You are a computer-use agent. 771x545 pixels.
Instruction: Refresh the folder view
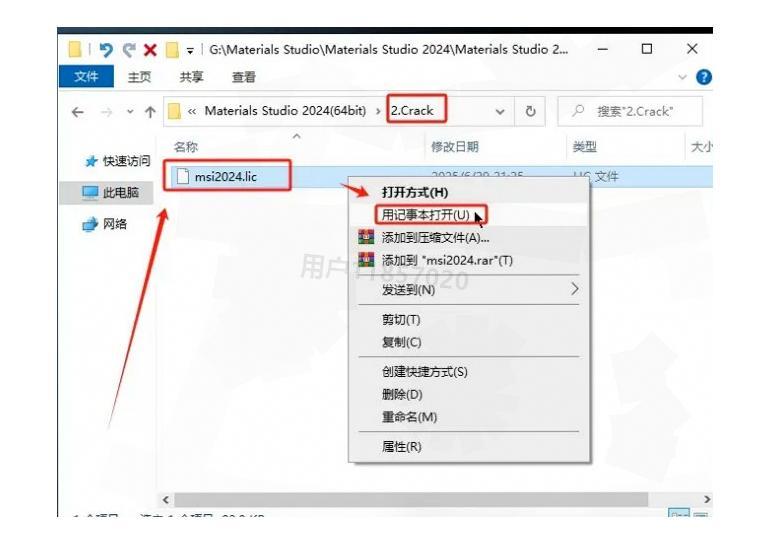coord(530,112)
